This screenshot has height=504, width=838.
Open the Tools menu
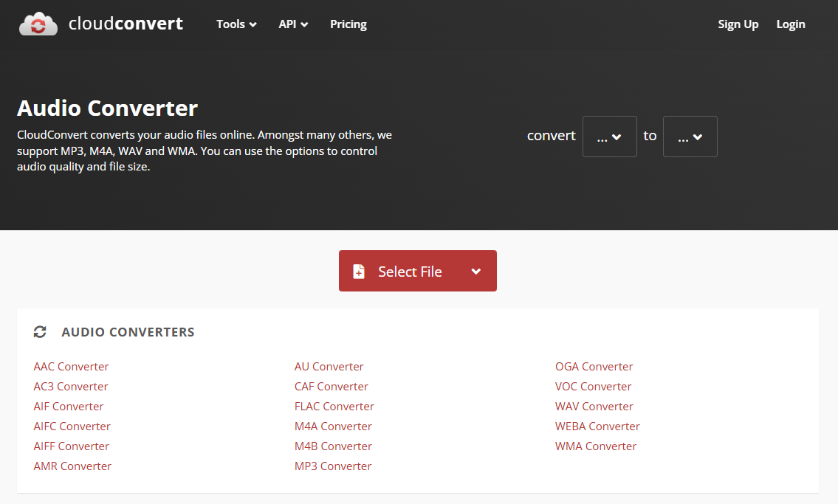pos(236,24)
